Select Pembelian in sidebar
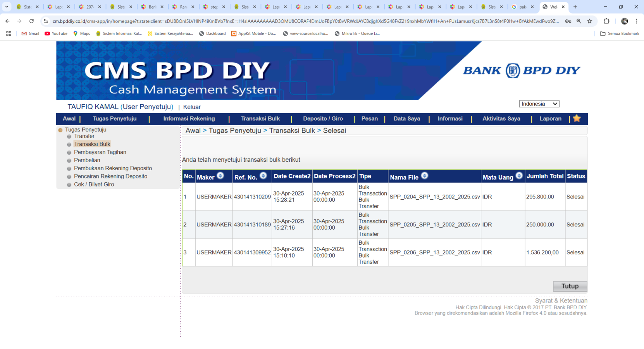Screen dimensions: 644x349 (x=87, y=160)
